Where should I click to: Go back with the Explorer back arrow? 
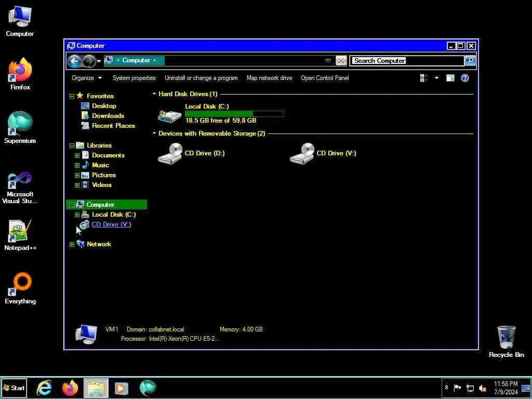[x=74, y=61]
